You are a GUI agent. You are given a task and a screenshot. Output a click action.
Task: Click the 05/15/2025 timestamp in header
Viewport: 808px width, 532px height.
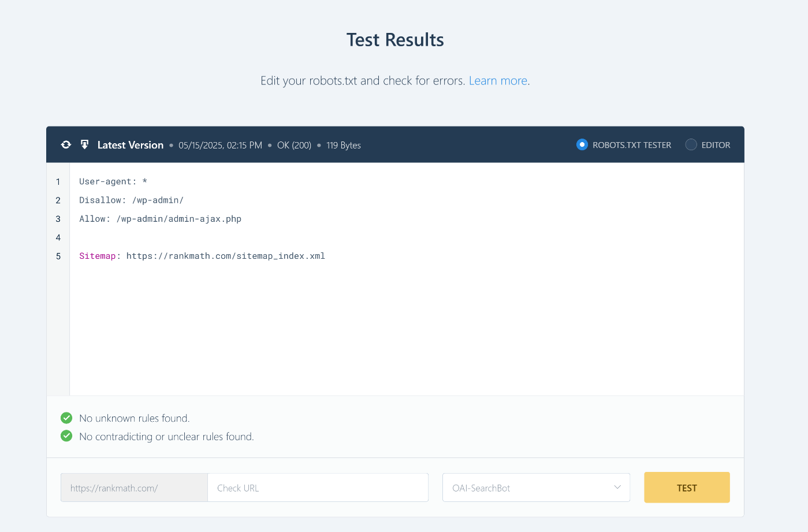[x=220, y=146]
